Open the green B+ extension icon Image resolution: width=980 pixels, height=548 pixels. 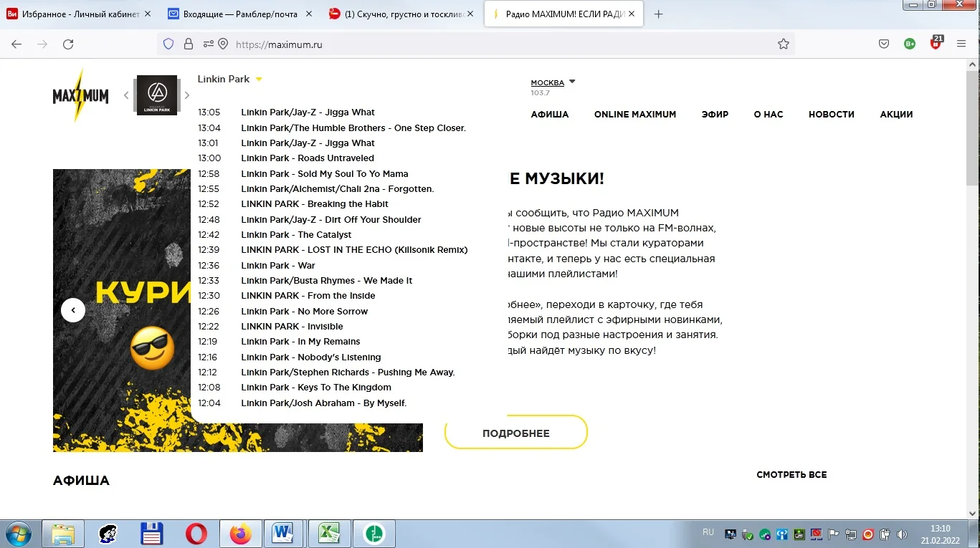point(910,44)
